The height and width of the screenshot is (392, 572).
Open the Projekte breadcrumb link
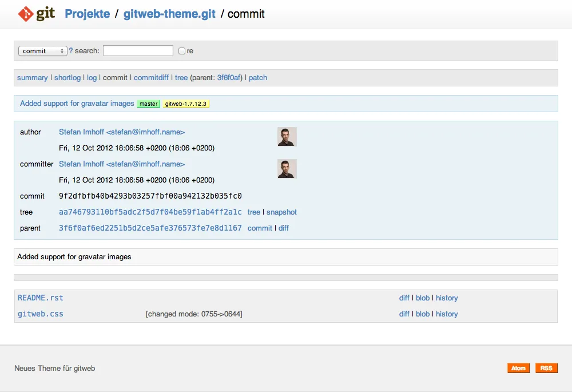tap(87, 14)
